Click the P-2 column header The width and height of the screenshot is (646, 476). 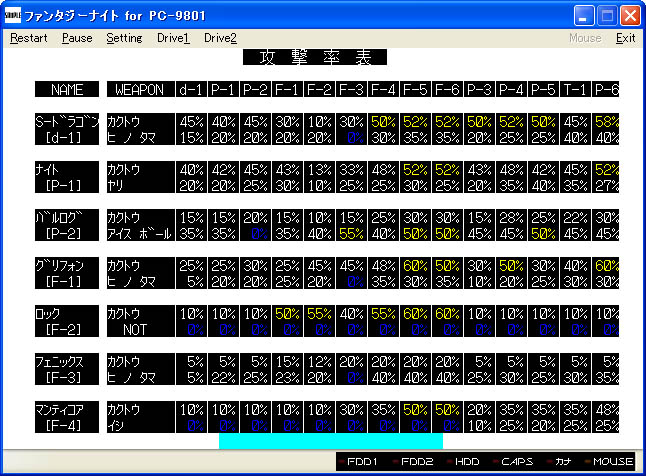click(255, 89)
